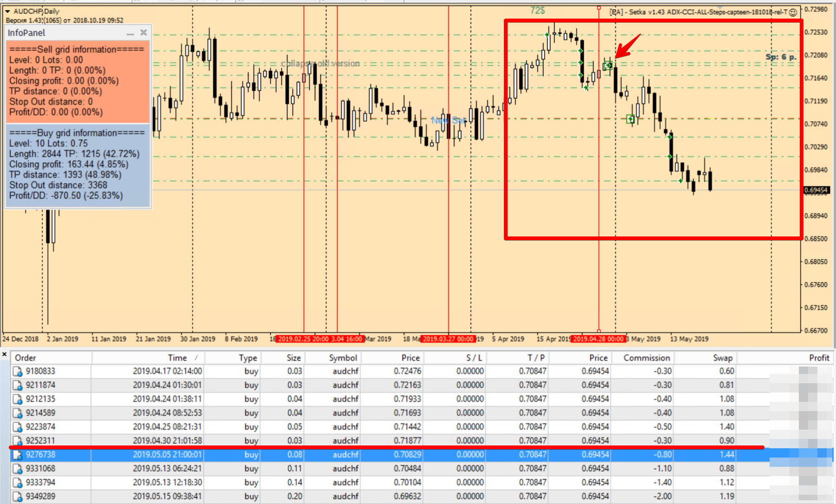836x504 pixels.
Task: Sort orders by the Symbol column header
Action: pos(333,358)
